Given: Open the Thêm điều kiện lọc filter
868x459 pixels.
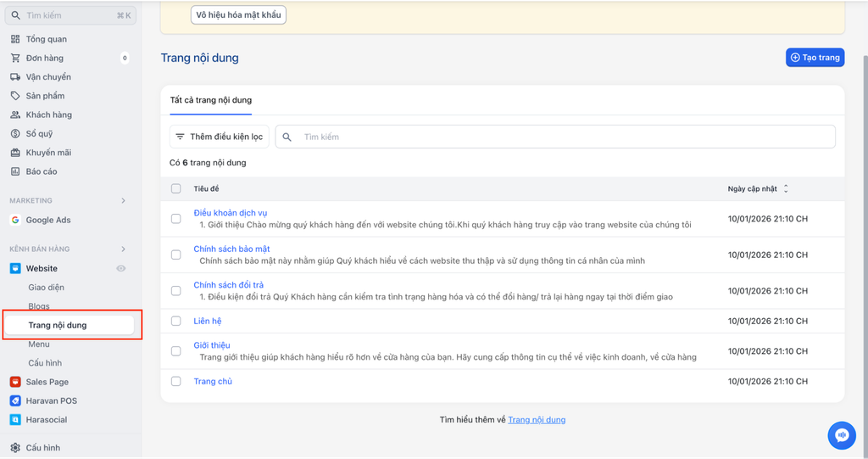Looking at the screenshot, I should pyautogui.click(x=219, y=137).
